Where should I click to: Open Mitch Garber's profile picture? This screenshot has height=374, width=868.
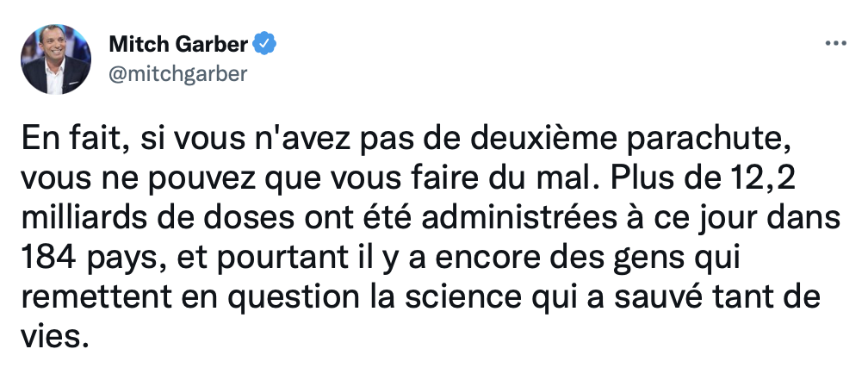(56, 59)
